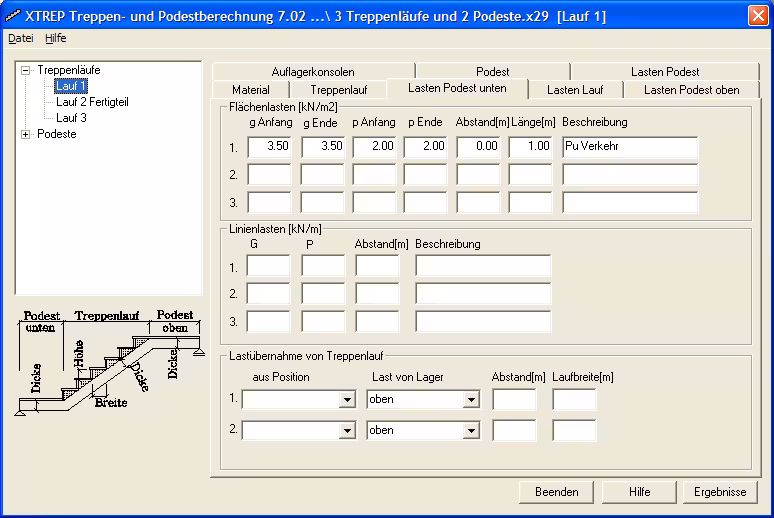Viewport: 774px width, 518px height.
Task: Open the Hilfe menu
Action: point(56,38)
